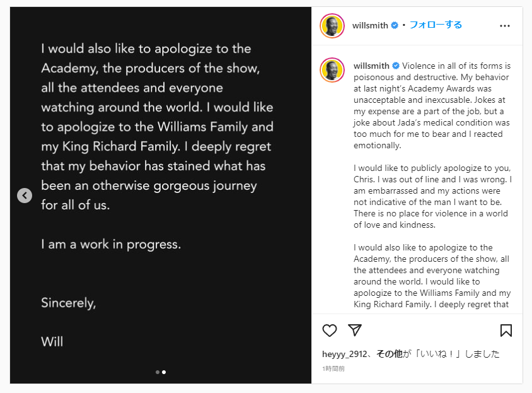Select the second carousel indicator dot
Image resolution: width=532 pixels, height=393 pixels.
point(164,372)
